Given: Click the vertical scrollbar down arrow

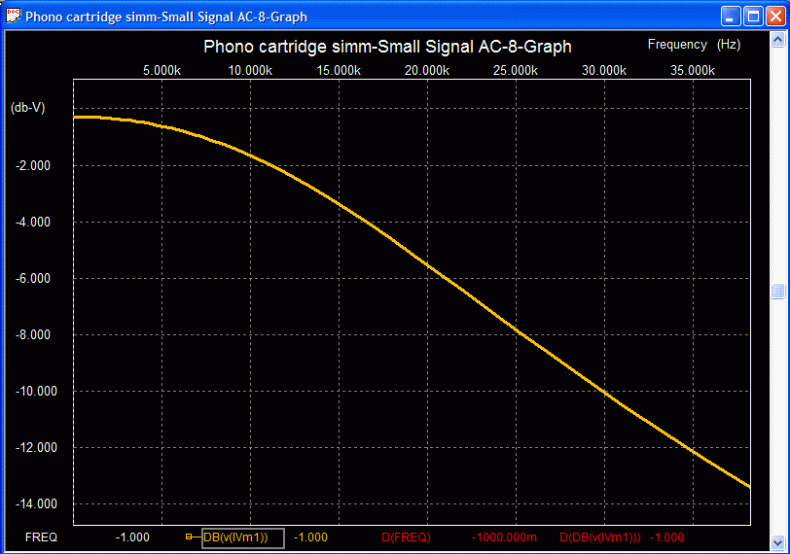Looking at the screenshot, I should [777, 539].
